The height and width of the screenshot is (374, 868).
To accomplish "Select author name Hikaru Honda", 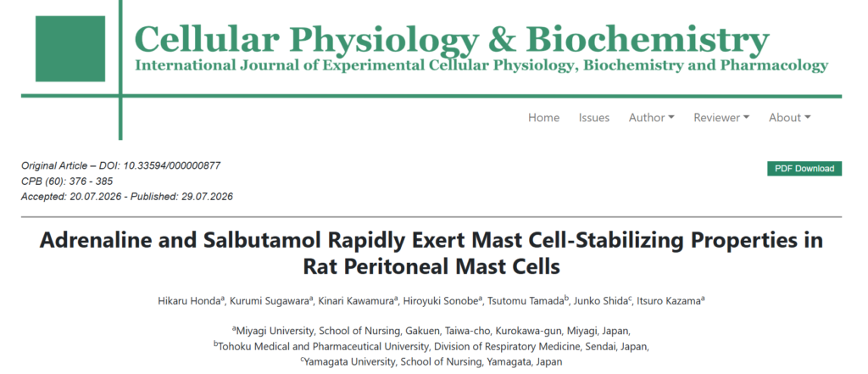I will [x=191, y=301].
